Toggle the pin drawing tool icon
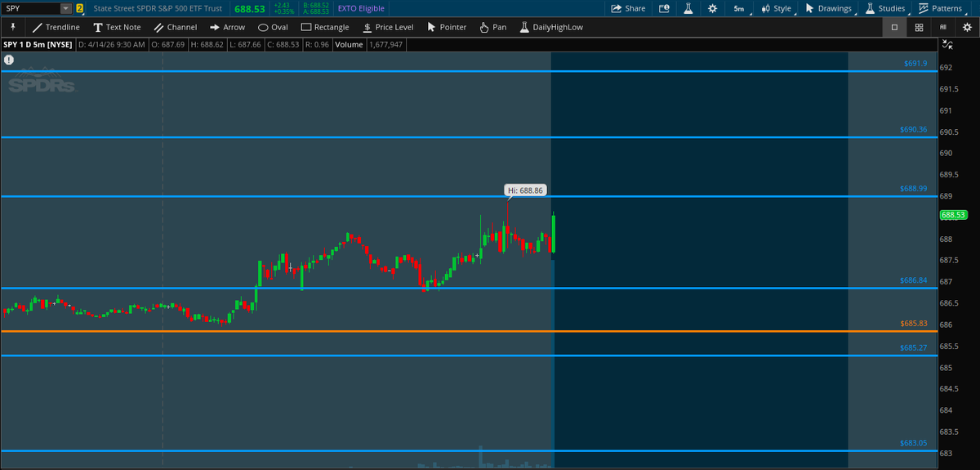 point(12,27)
